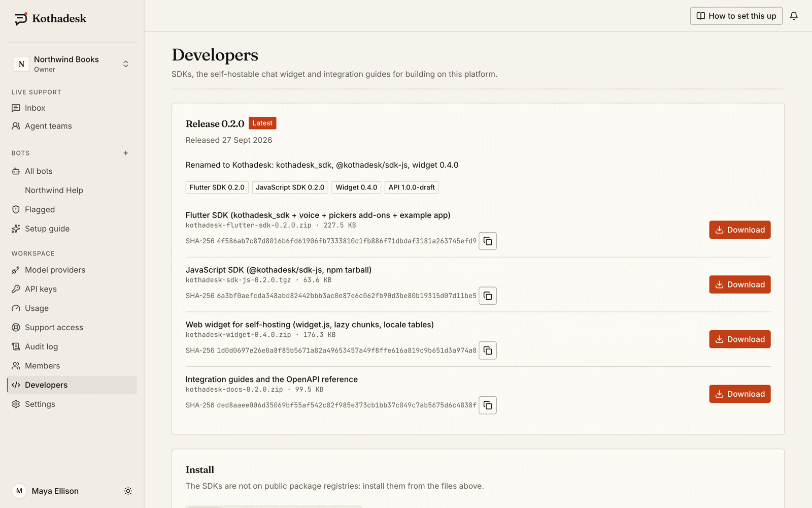Click the Install section heading
The height and width of the screenshot is (508, 812).
[x=200, y=470]
